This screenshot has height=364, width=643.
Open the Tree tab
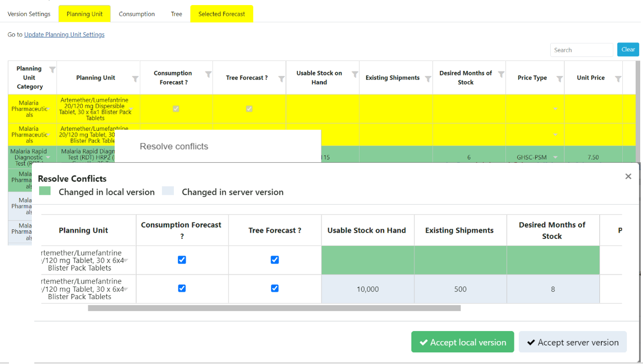(x=176, y=14)
